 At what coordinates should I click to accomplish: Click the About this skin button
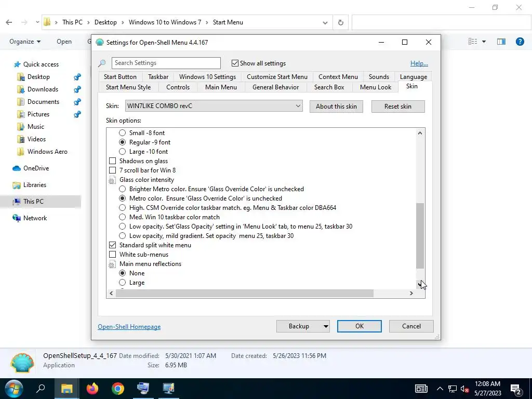[336, 107]
